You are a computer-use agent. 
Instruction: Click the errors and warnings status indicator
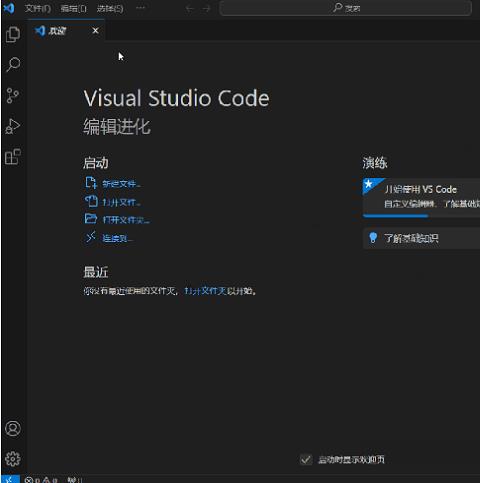(x=41, y=480)
